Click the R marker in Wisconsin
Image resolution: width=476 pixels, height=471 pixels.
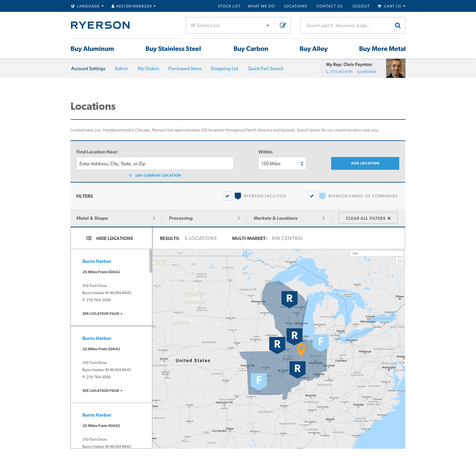pos(289,299)
